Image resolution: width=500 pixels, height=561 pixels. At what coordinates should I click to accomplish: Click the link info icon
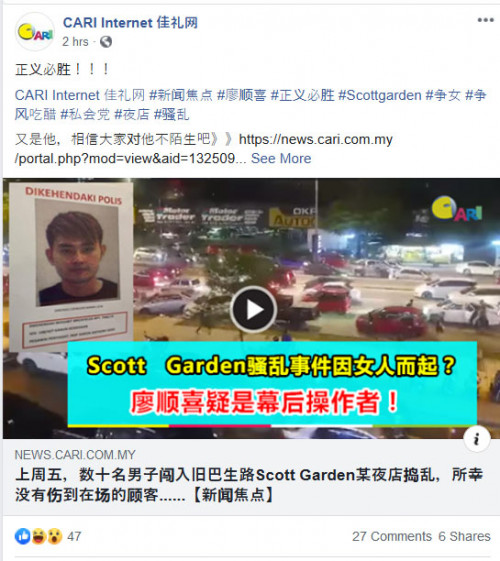(x=476, y=439)
